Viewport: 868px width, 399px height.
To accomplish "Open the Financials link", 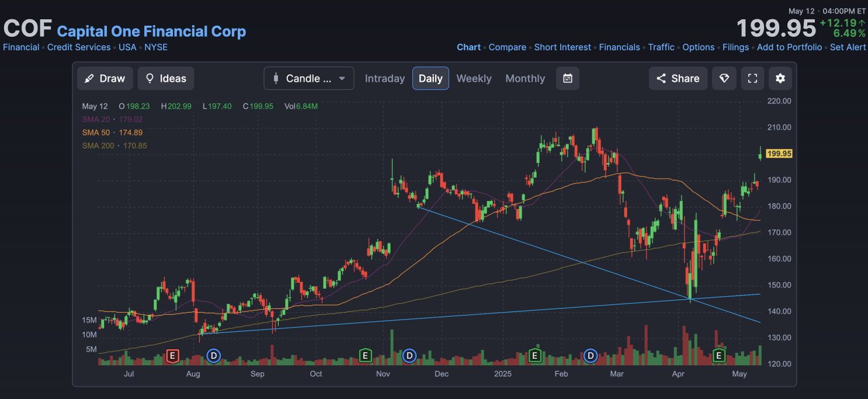I will (619, 47).
